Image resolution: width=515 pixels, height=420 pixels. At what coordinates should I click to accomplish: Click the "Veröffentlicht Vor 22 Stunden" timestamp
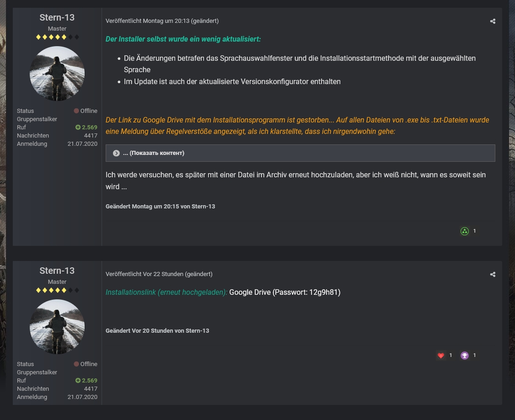[144, 274]
